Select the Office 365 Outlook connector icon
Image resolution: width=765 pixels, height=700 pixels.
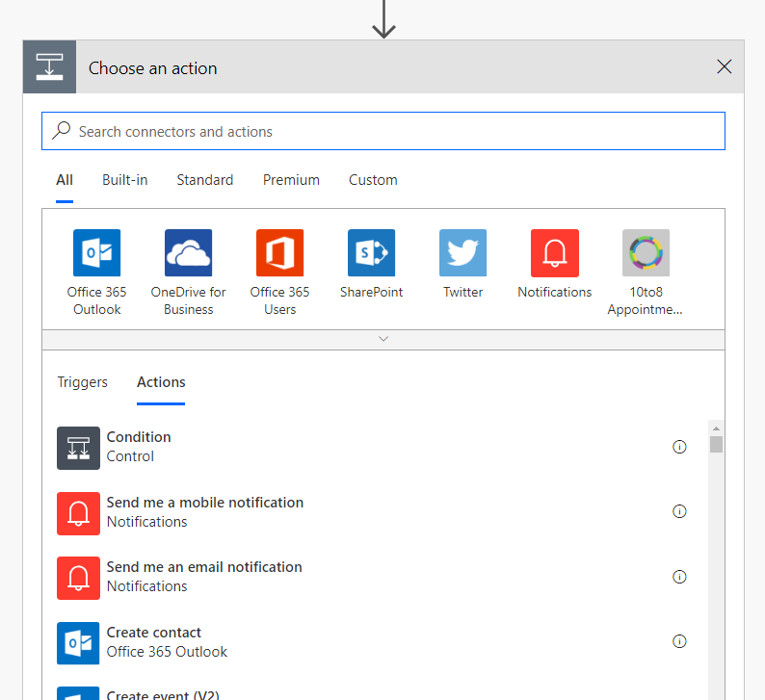click(97, 253)
